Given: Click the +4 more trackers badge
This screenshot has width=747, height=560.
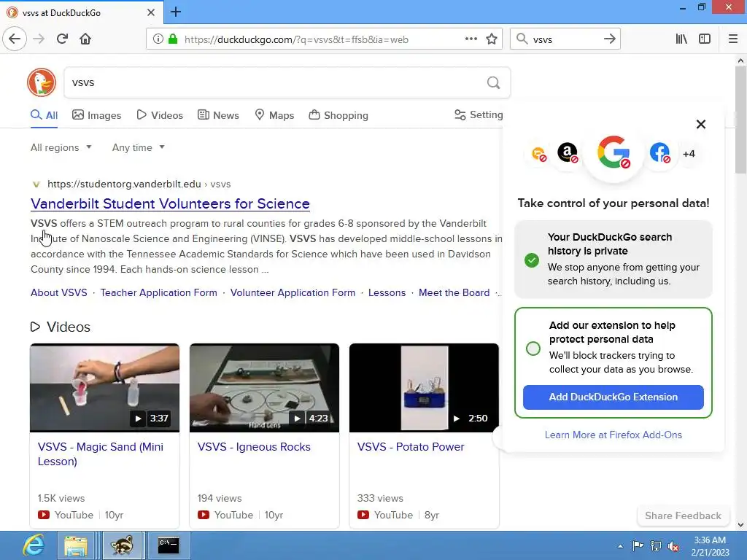Looking at the screenshot, I should coord(689,154).
